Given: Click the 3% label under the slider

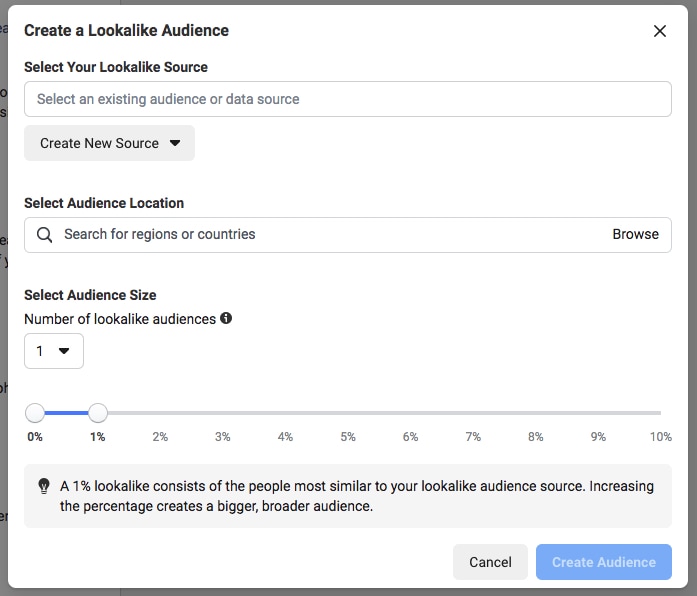Looking at the screenshot, I should tap(223, 437).
